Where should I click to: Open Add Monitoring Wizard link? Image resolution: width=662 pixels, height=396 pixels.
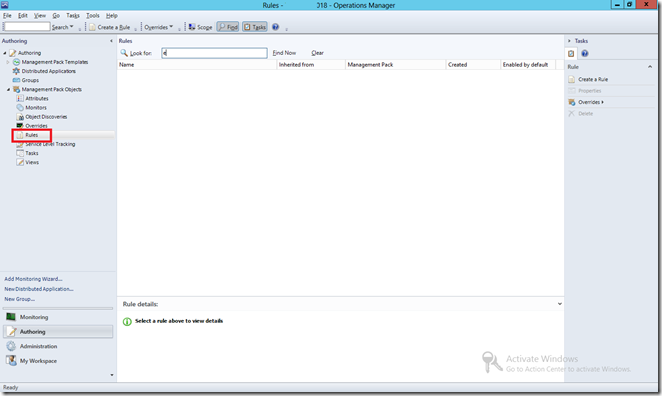click(x=33, y=279)
